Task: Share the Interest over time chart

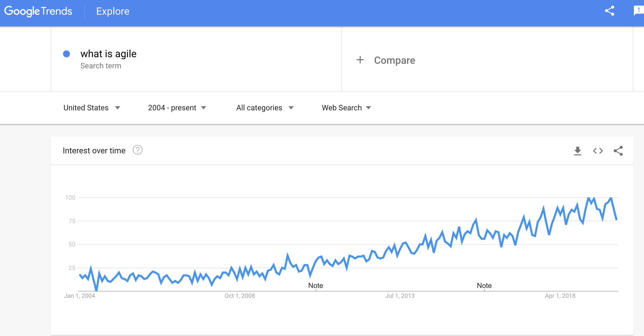Action: pyautogui.click(x=618, y=151)
